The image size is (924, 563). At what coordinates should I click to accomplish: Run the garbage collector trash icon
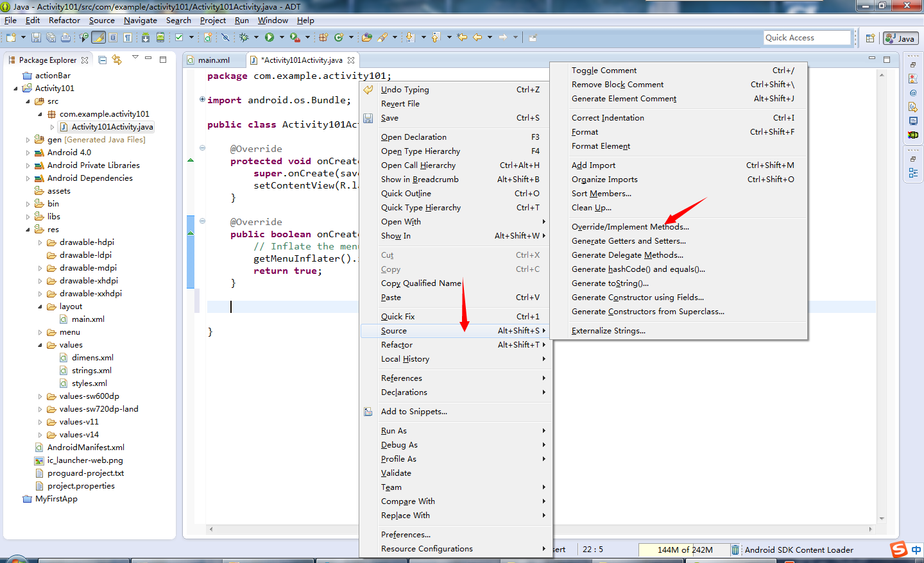[x=735, y=550]
